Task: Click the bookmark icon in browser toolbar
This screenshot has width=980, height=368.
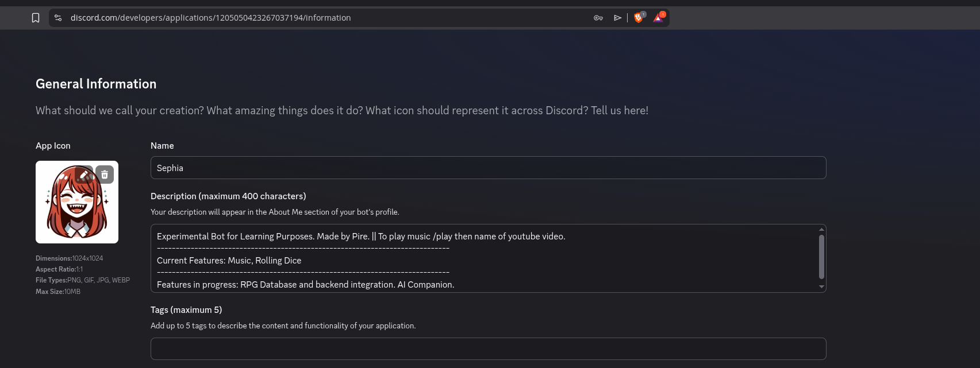Action: pos(36,18)
